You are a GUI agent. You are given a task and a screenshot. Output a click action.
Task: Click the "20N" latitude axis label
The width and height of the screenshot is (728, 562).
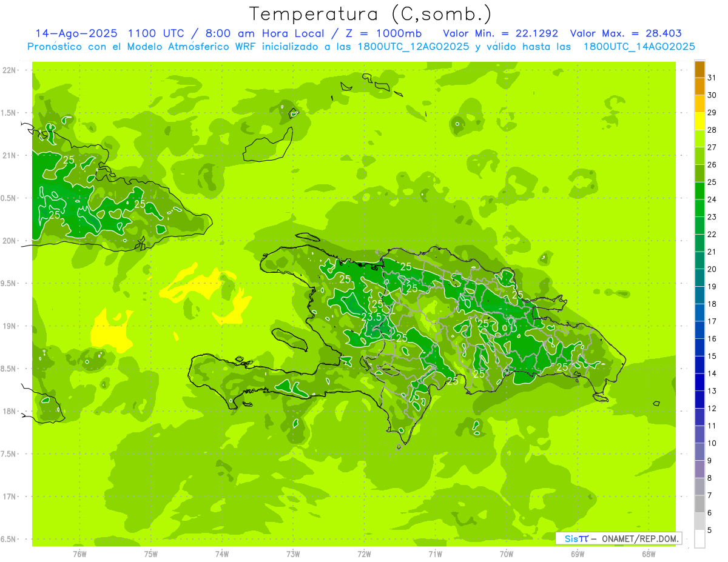click(x=8, y=241)
